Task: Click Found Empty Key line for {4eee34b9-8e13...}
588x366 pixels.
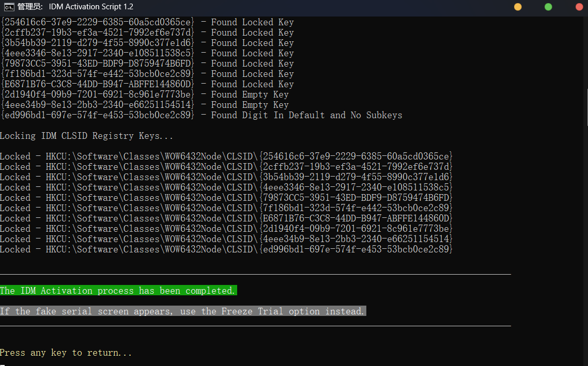Action: point(144,104)
